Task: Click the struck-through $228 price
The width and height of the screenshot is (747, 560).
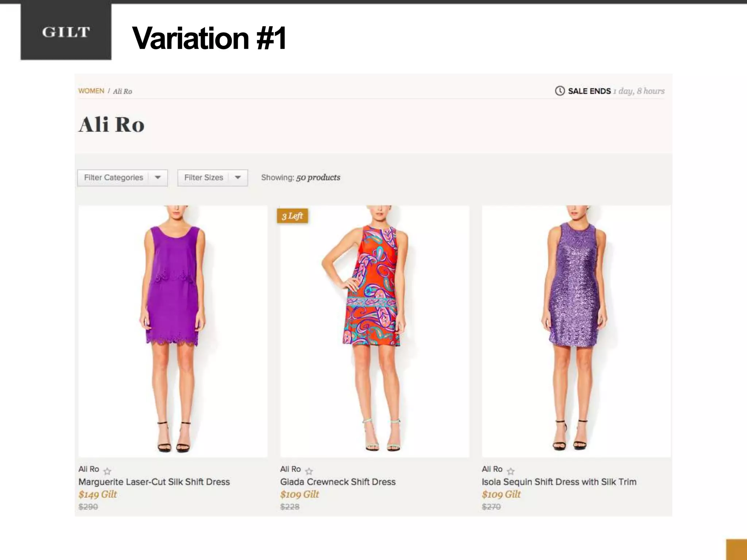Action: click(x=290, y=507)
